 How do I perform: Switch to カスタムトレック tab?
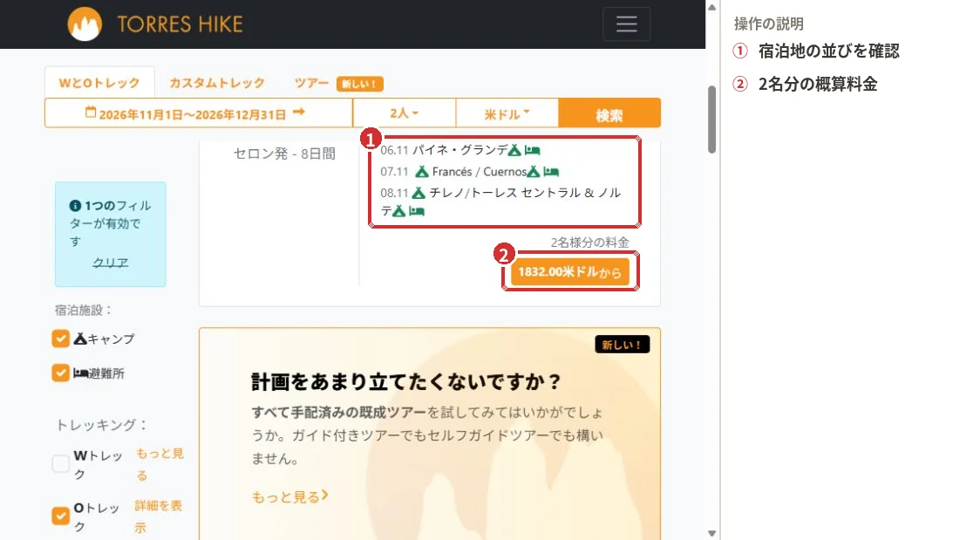point(217,83)
